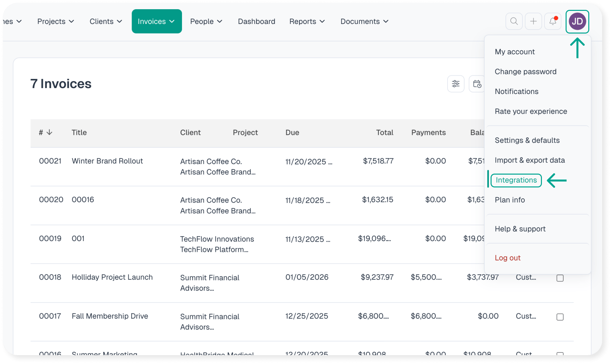Tick checkbox for Fall Membership Drive row

560,317
